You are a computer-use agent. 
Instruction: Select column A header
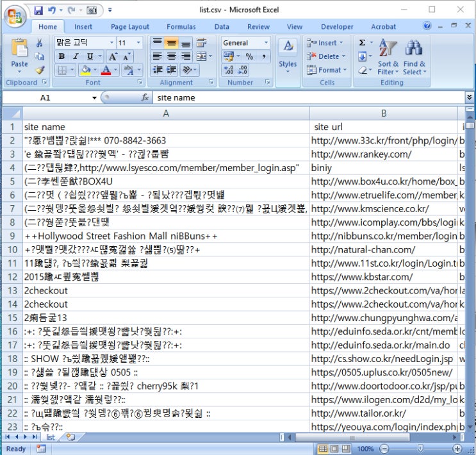click(x=166, y=113)
